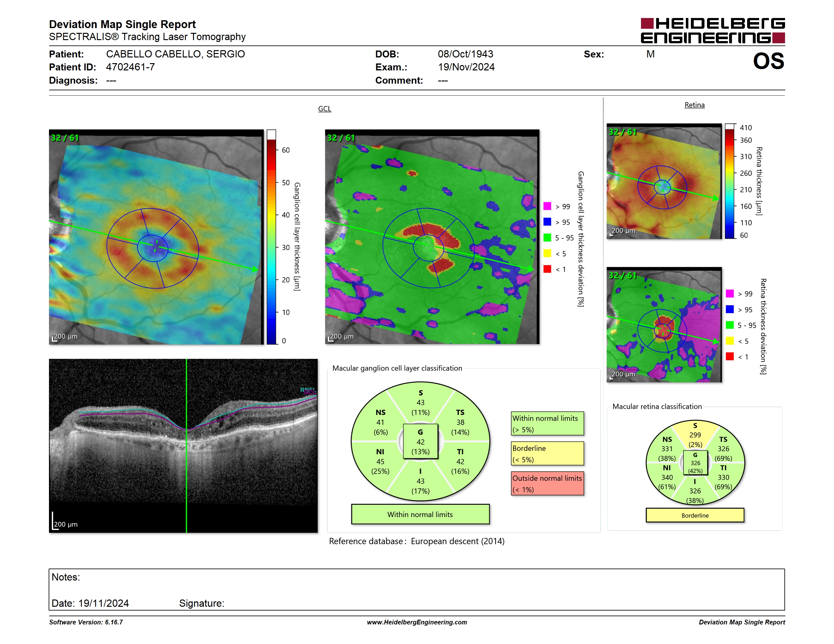This screenshot has width=834, height=644.
Task: Click the 'Macular retina classification' heading
Action: [x=657, y=407]
